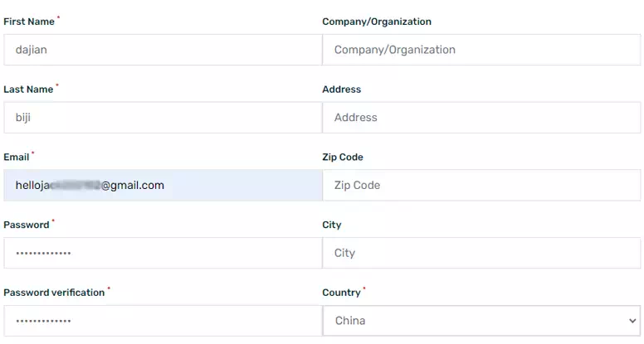Click the Password label text
Screen dimensions: 644x344
tap(27, 225)
